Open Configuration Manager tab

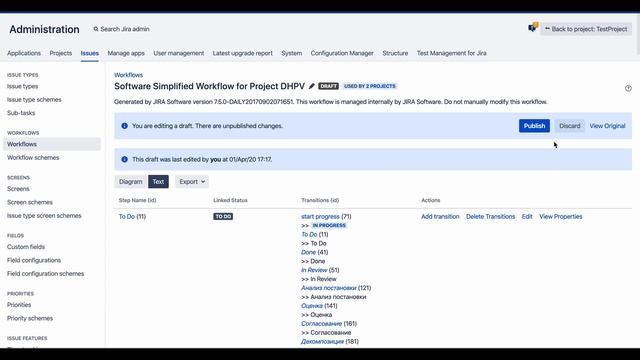342,53
